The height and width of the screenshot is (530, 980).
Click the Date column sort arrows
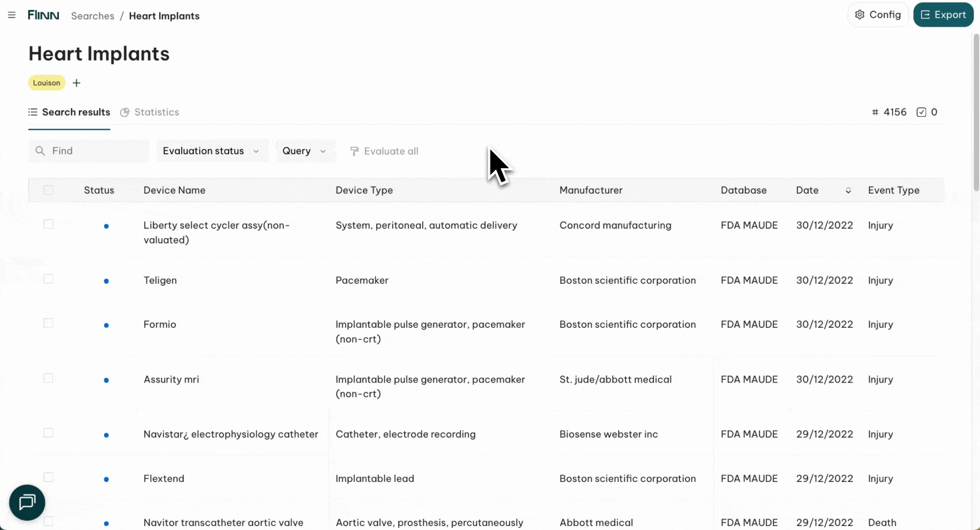[x=848, y=190]
